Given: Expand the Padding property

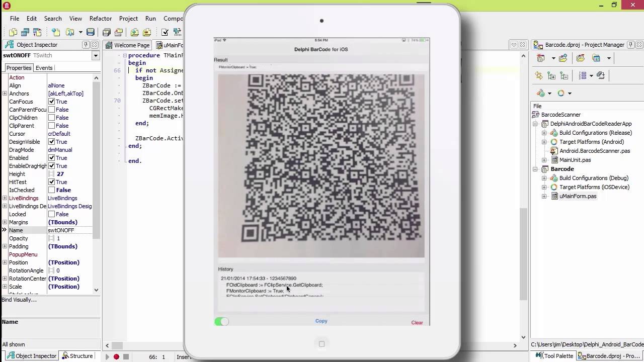Looking at the screenshot, I should [5, 246].
